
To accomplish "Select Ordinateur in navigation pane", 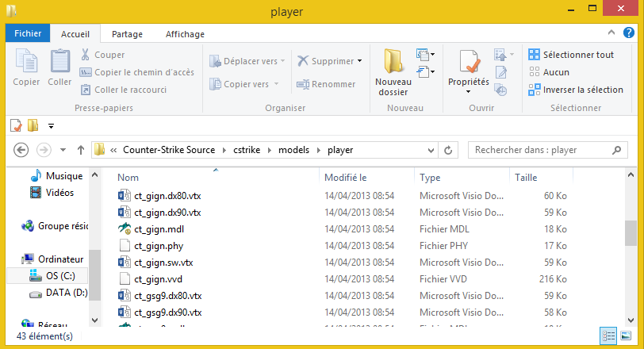I will point(52,259).
